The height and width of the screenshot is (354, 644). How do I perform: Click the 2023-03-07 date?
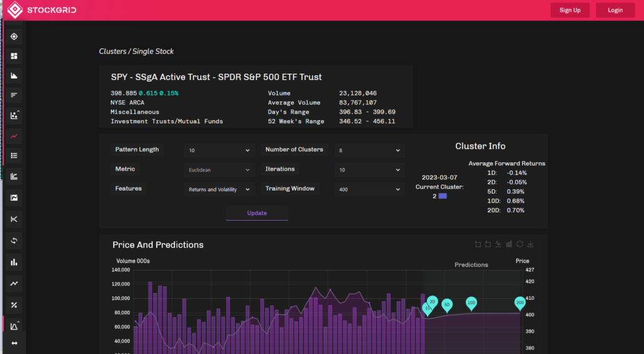(440, 177)
